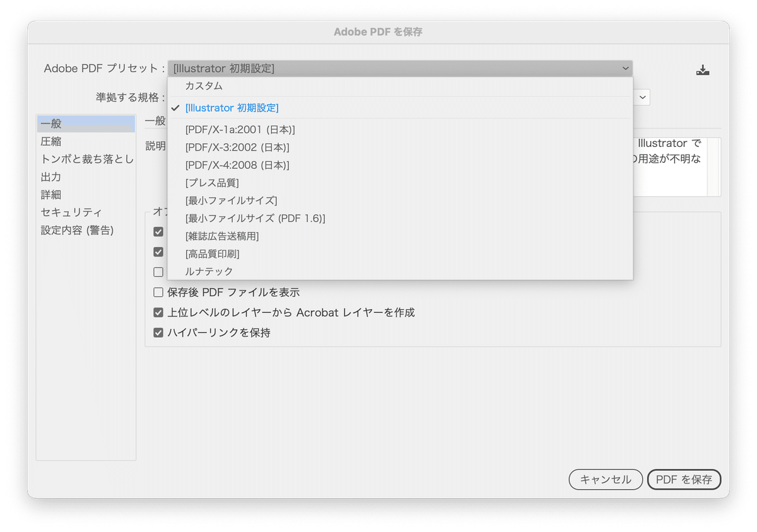Open the 一般 category in sidebar
Image resolution: width=757 pixels, height=532 pixels.
pos(86,124)
